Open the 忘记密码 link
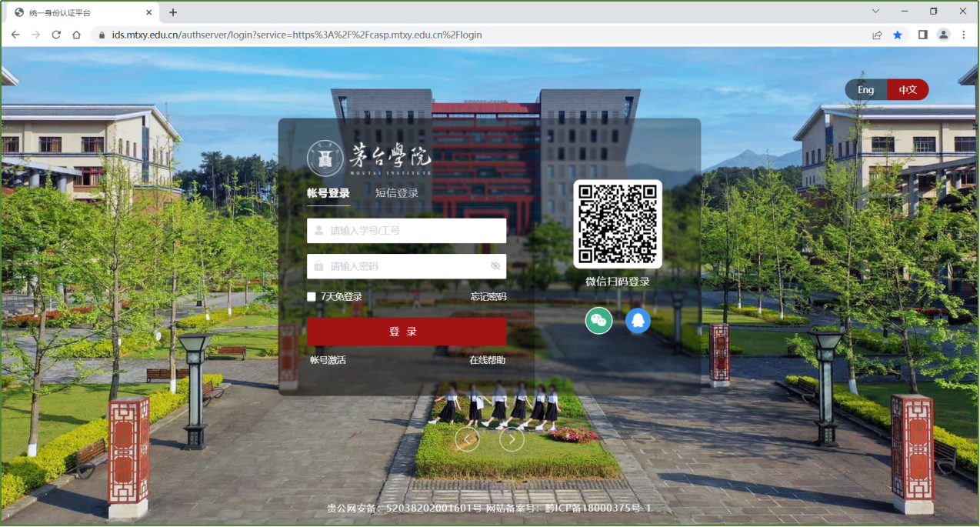This screenshot has height=527, width=980. [488, 297]
